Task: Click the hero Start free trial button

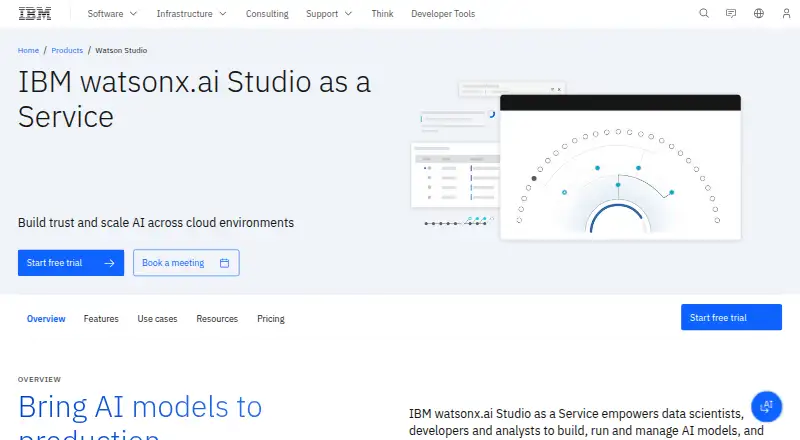Action: [x=71, y=263]
